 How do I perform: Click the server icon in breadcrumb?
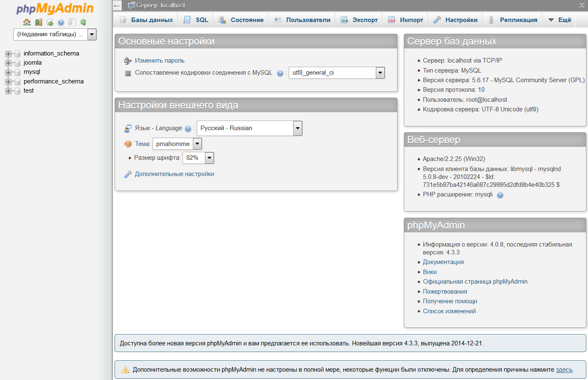pos(131,5)
